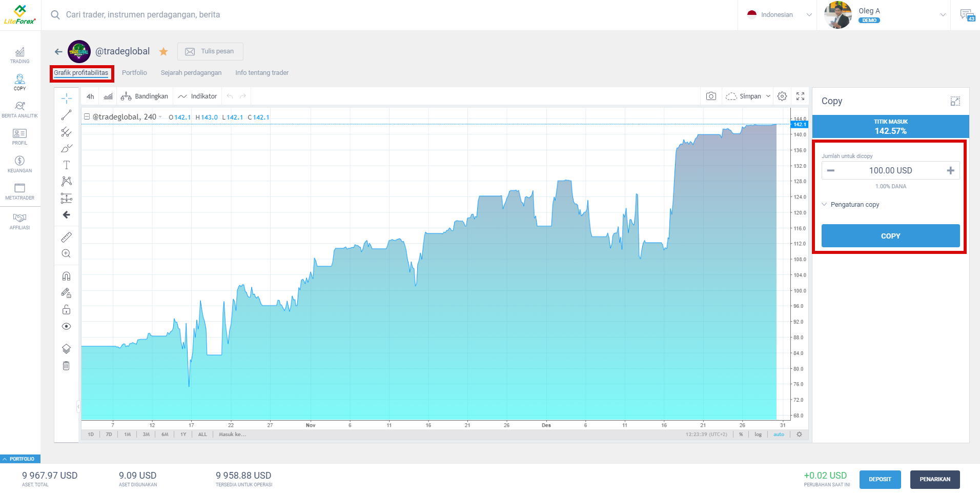Select the brush drawing tool
This screenshot has height=493, width=980.
(66, 148)
